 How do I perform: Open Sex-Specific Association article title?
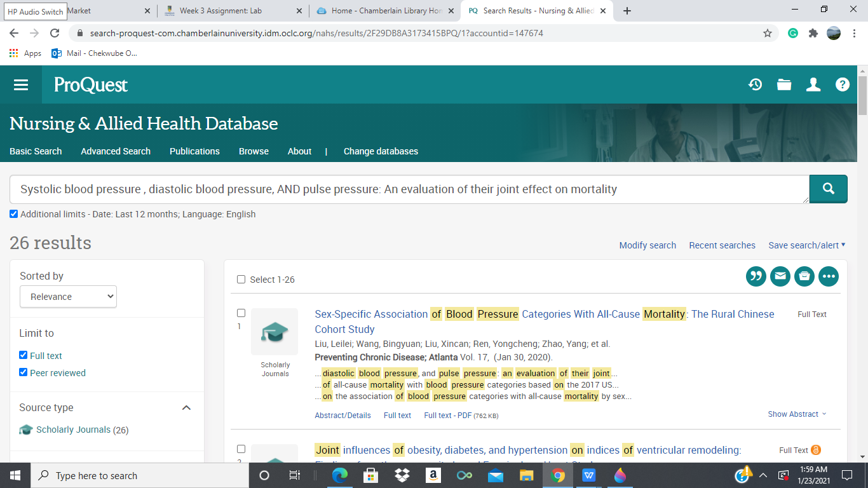(545, 322)
